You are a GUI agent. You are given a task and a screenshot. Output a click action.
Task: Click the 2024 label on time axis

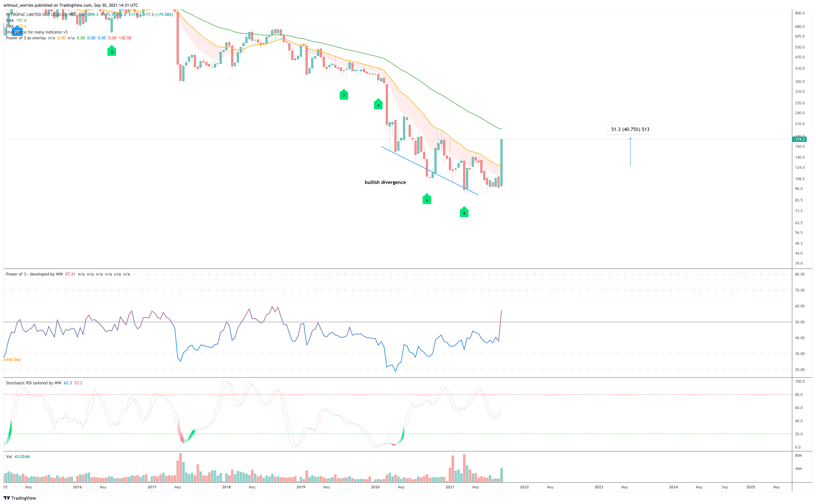673,487
